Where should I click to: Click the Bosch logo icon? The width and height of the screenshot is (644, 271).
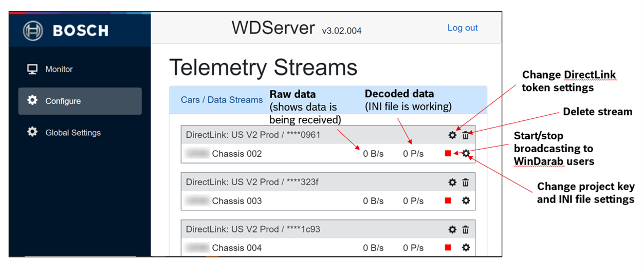tap(33, 30)
